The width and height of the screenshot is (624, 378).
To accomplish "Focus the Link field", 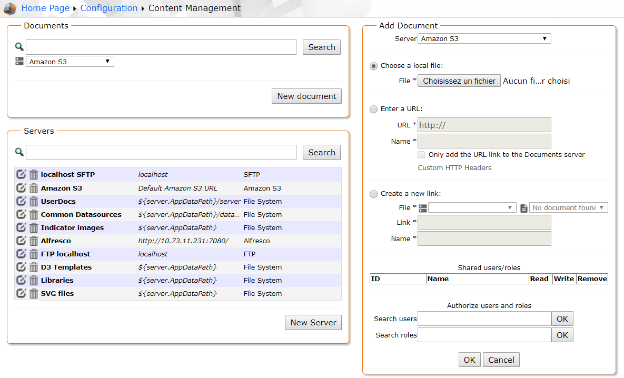I will pos(484,222).
